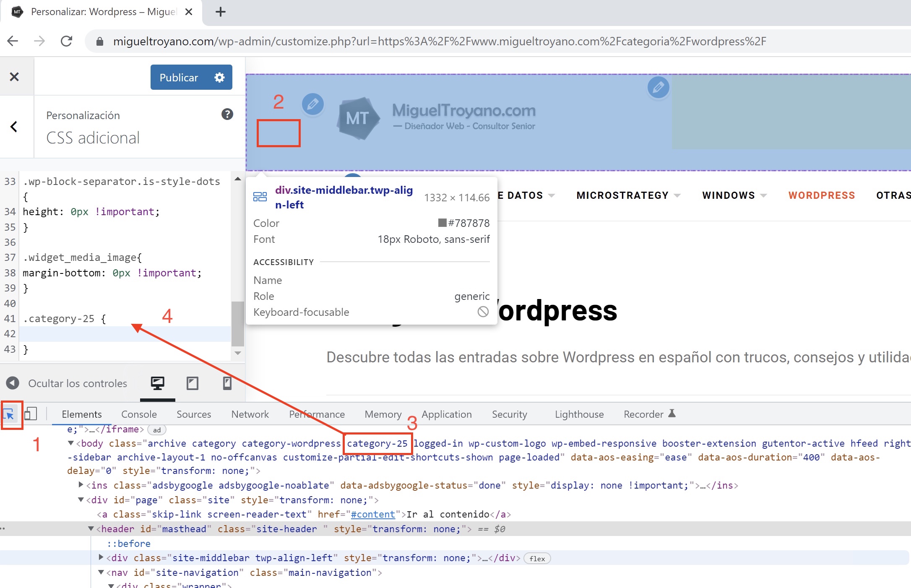Viewport: 911px width, 588px height.
Task: Click the ad badge next to iframe
Action: coord(157,430)
